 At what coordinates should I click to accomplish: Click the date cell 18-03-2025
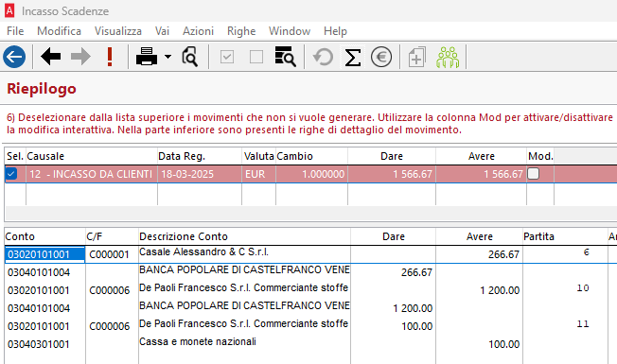coord(200,174)
